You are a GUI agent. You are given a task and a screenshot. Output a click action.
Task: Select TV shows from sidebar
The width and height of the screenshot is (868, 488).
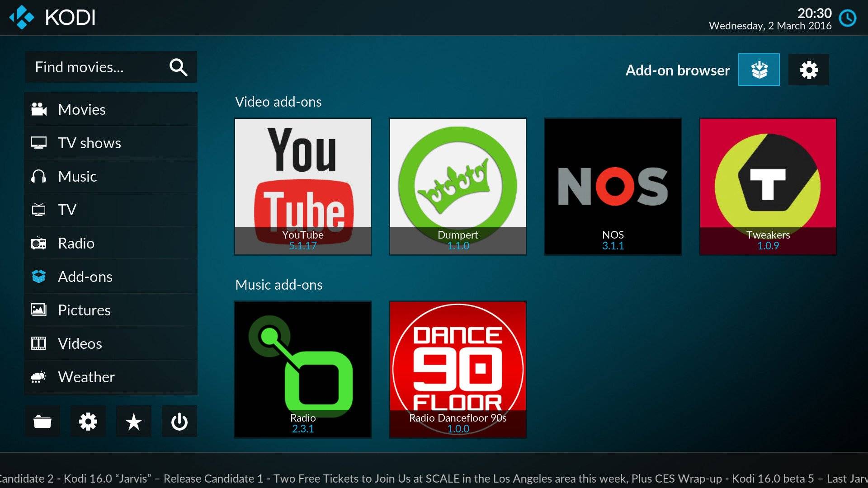pyautogui.click(x=90, y=143)
